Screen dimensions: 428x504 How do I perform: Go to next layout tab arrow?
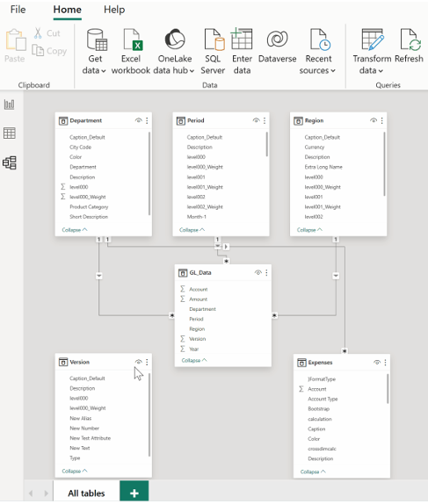tap(46, 493)
